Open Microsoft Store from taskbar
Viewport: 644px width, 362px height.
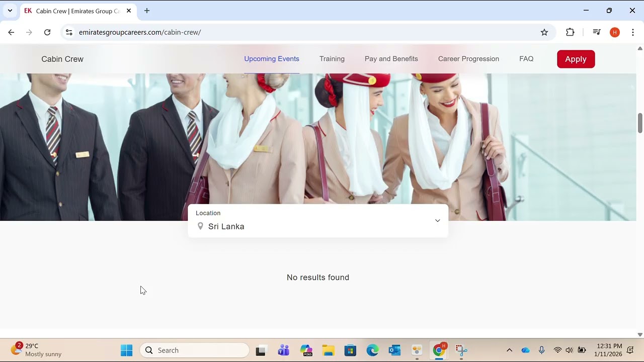(x=350, y=350)
